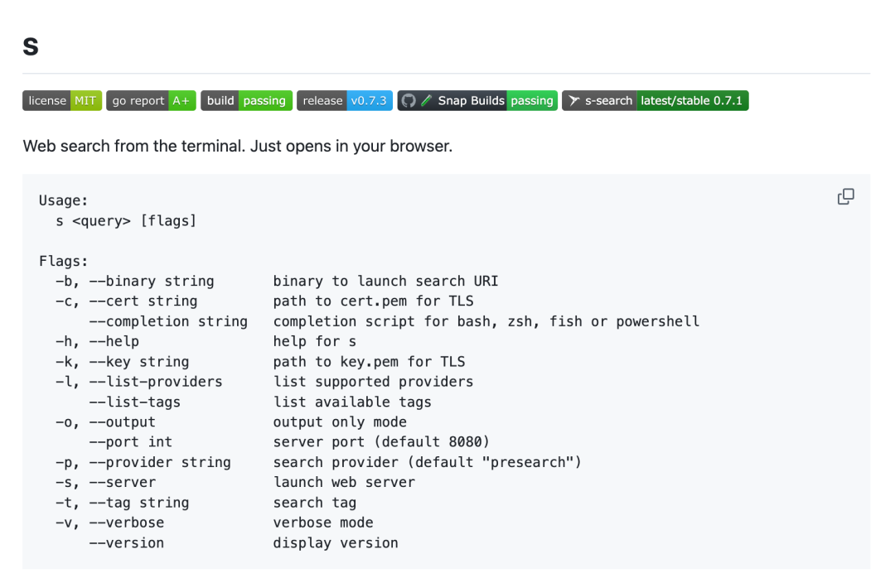Click the "verbose mode" description text
The height and width of the screenshot is (588, 895).
click(x=323, y=523)
